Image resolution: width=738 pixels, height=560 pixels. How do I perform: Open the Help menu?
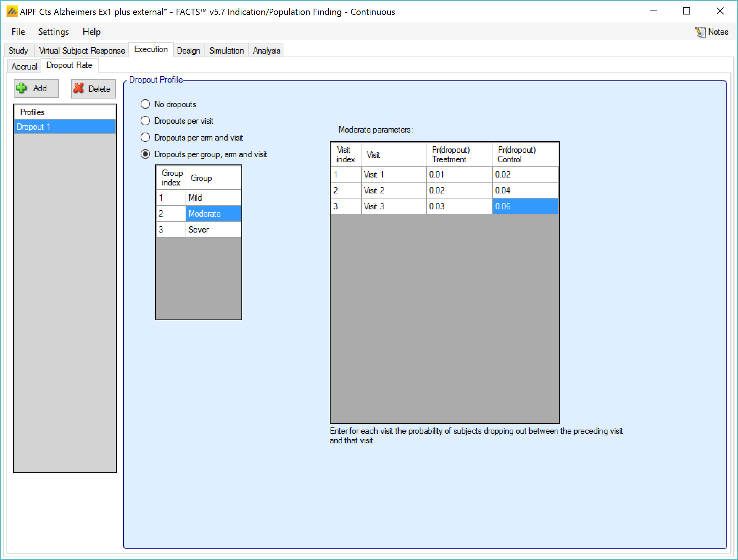click(x=91, y=32)
